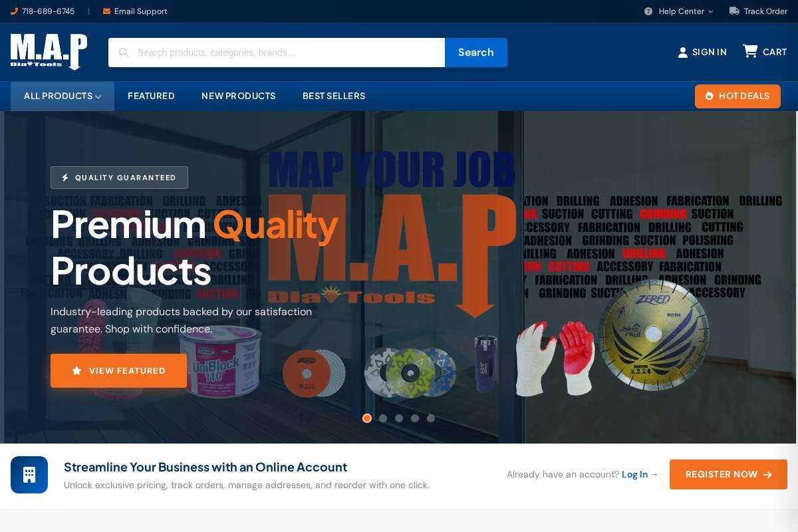This screenshot has height=532, width=798.
Task: Click the View Featured button
Action: [118, 370]
